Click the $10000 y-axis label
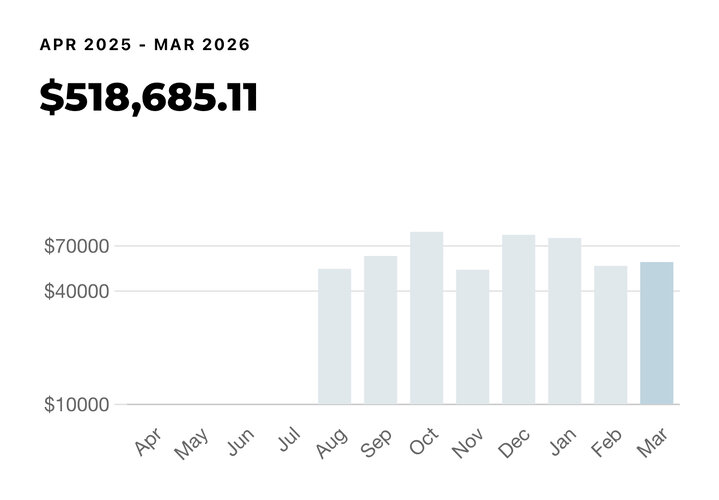The height and width of the screenshot is (500, 719). pos(77,405)
